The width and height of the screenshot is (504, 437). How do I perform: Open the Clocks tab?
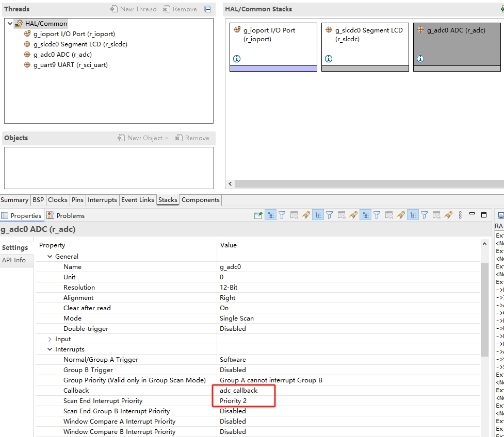[x=58, y=200]
